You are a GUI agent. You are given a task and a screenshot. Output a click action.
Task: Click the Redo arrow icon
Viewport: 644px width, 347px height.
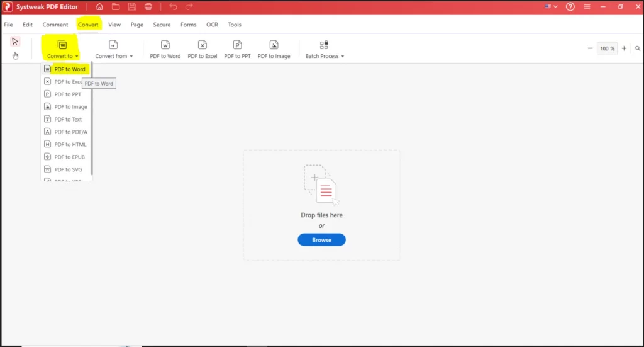[189, 6]
